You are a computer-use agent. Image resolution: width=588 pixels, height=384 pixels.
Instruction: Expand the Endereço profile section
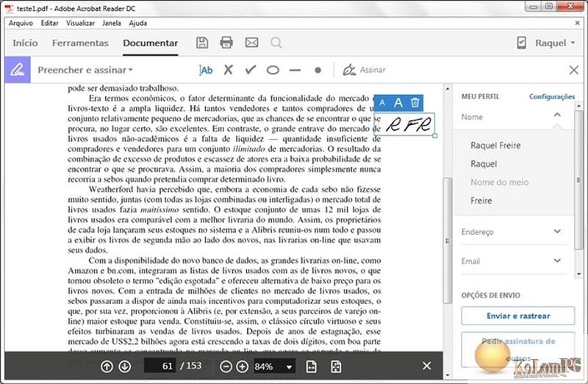[557, 231]
